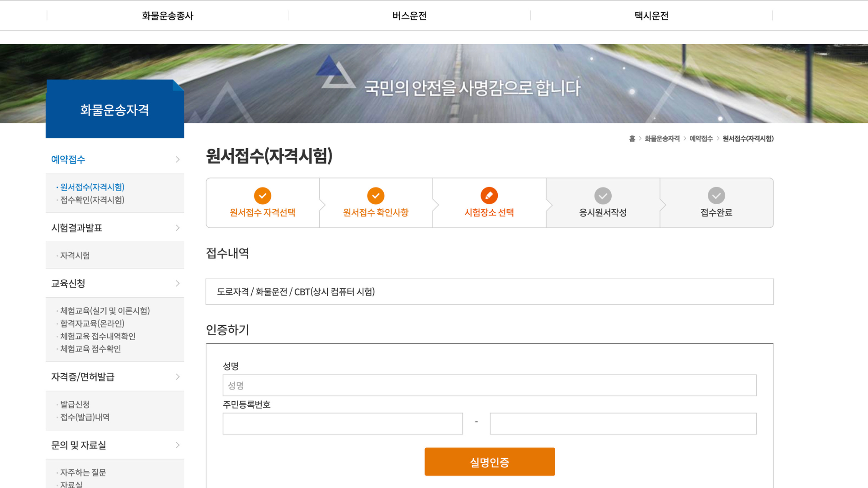Expand the 문의 및 자료실 section
The height and width of the screenshot is (488, 868).
click(178, 446)
